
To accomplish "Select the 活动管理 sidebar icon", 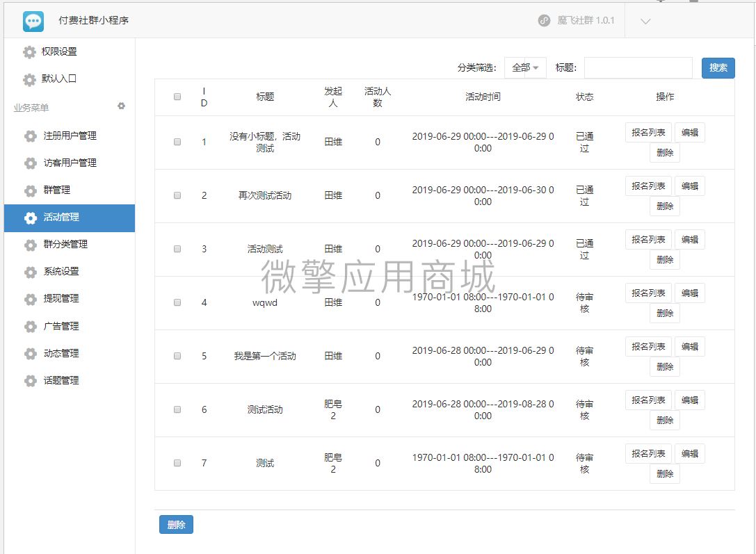I will tap(29, 218).
